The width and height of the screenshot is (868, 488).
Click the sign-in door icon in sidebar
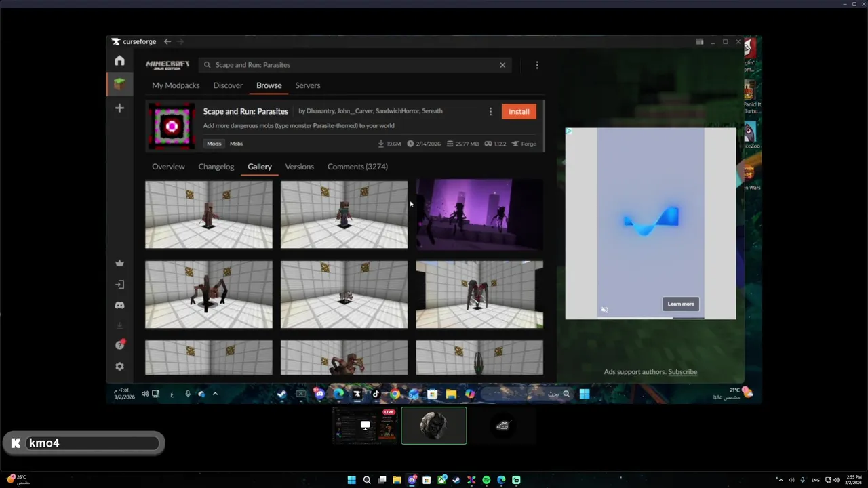(119, 285)
